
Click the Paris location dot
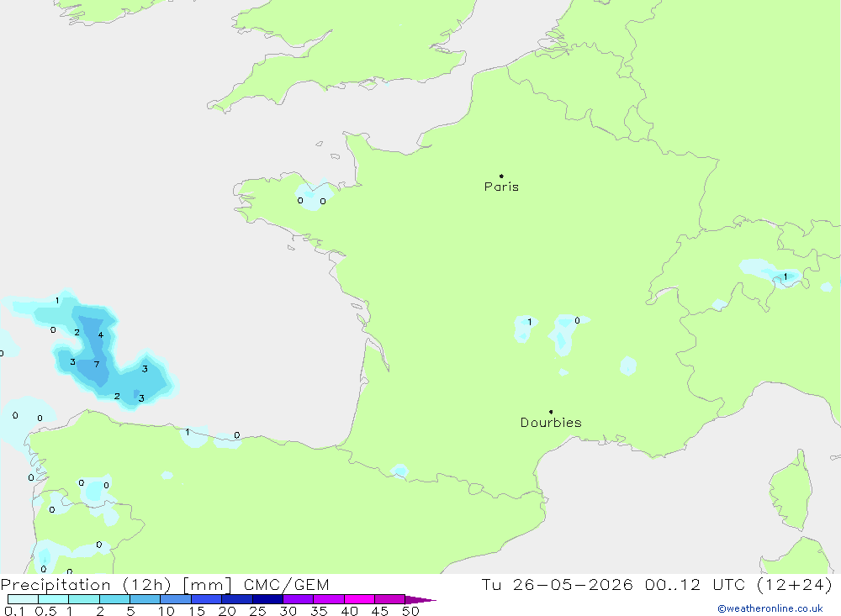[501, 176]
